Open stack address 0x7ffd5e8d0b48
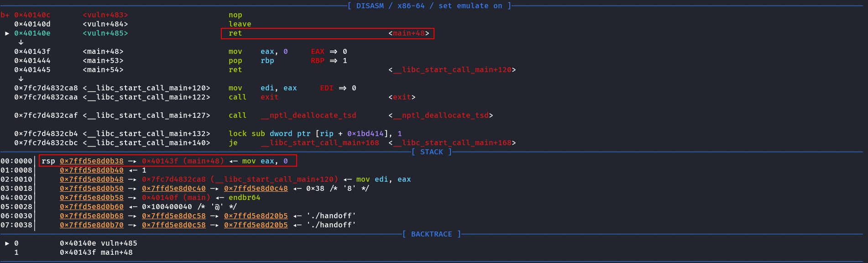The width and height of the screenshot is (868, 263). (x=91, y=179)
